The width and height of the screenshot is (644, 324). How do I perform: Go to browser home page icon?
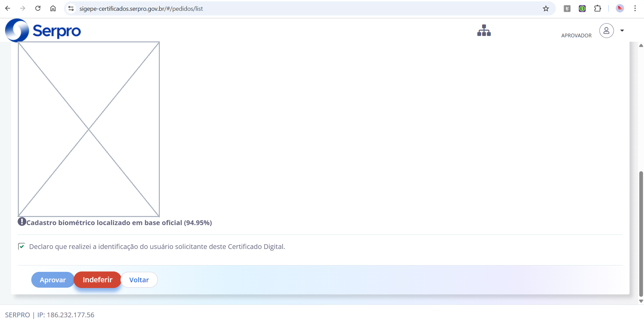point(53,8)
